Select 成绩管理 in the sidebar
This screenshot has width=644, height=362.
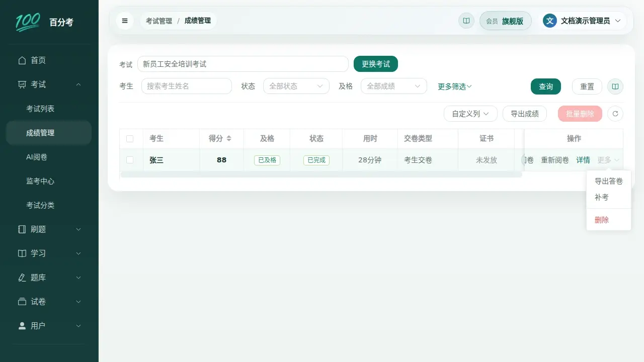[x=49, y=133]
